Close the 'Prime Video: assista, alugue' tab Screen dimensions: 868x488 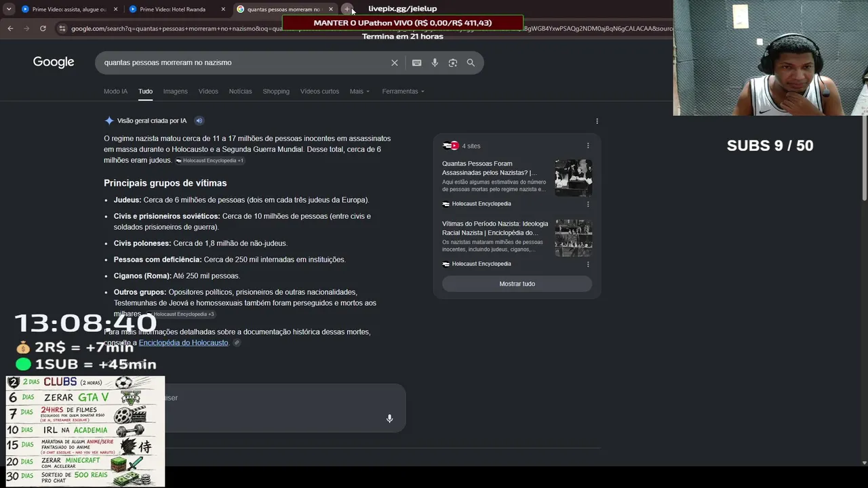pyautogui.click(x=115, y=9)
